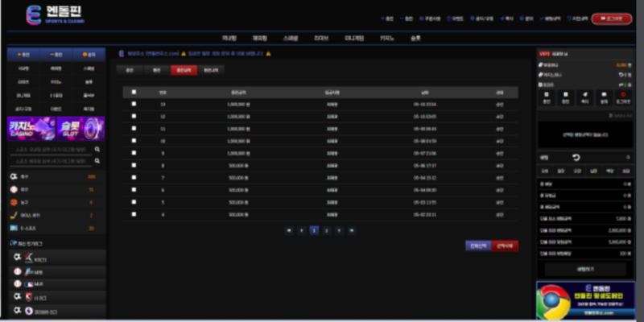Viewport: 644px width, 322px height.
Task: Select the E-sports category icon in sidebar
Action: 14,228
